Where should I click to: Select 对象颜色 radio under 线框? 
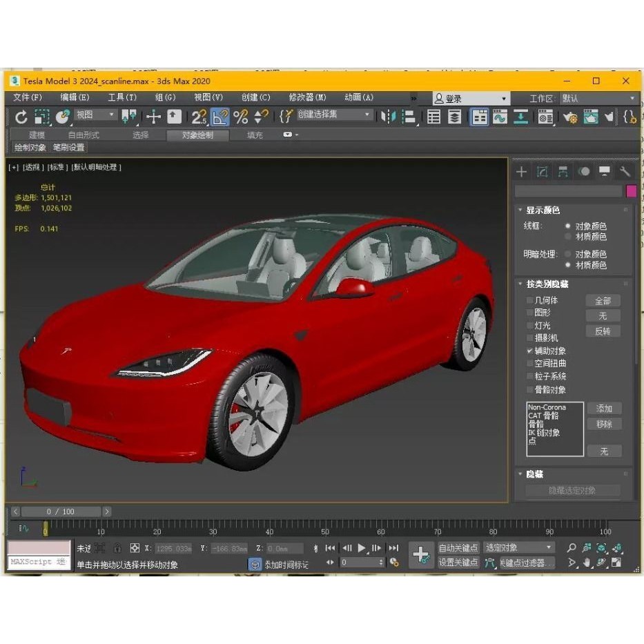click(567, 226)
